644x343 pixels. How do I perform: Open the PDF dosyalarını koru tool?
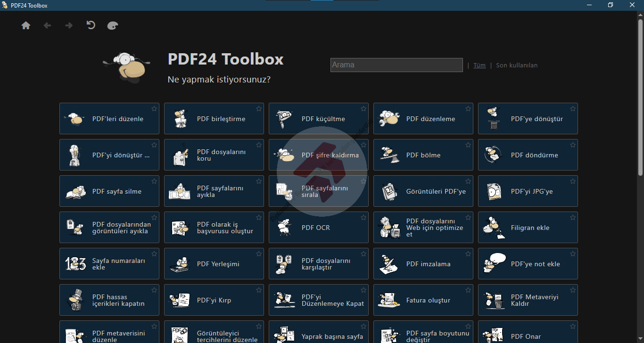[x=214, y=155]
